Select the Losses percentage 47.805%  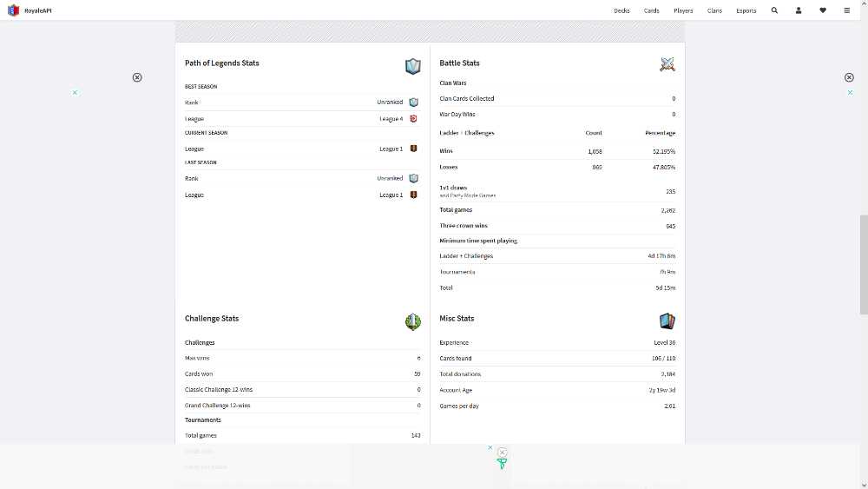(x=664, y=167)
